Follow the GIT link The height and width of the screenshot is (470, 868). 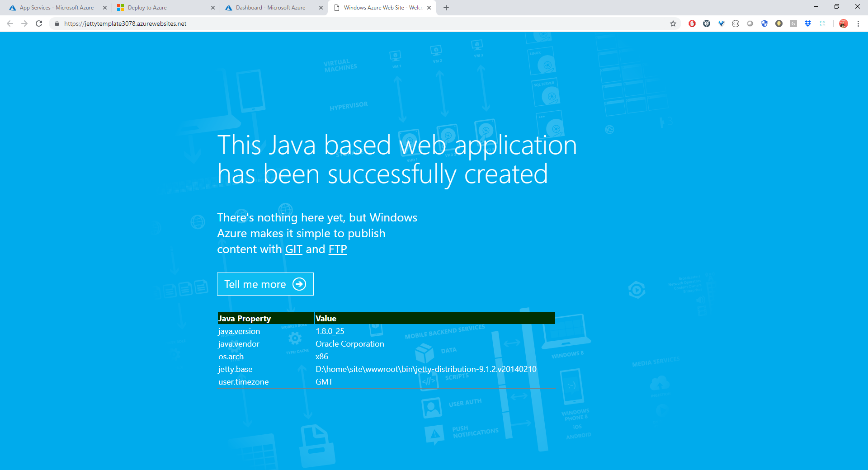294,249
